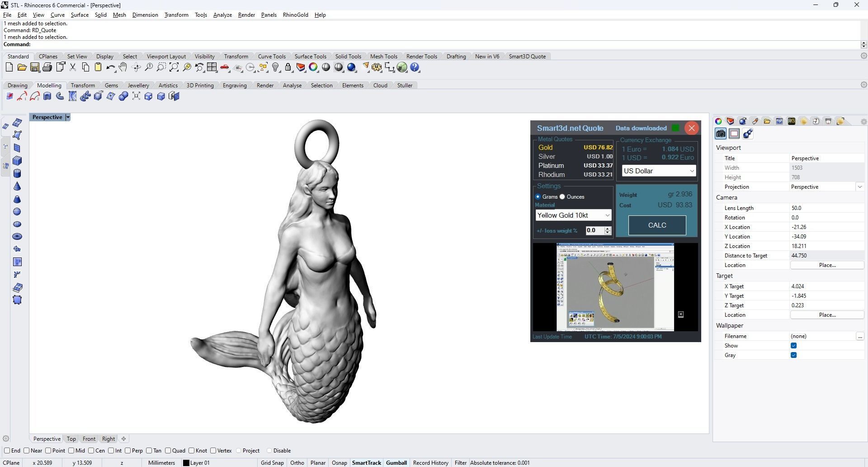The height and width of the screenshot is (467, 868).
Task: Increase the loss weight percent stepper
Action: [608, 229]
